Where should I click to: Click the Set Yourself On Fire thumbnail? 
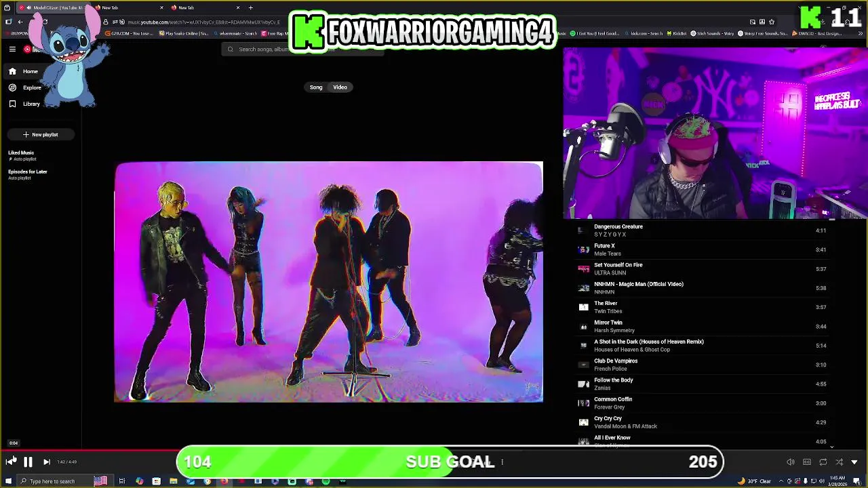[583, 268]
